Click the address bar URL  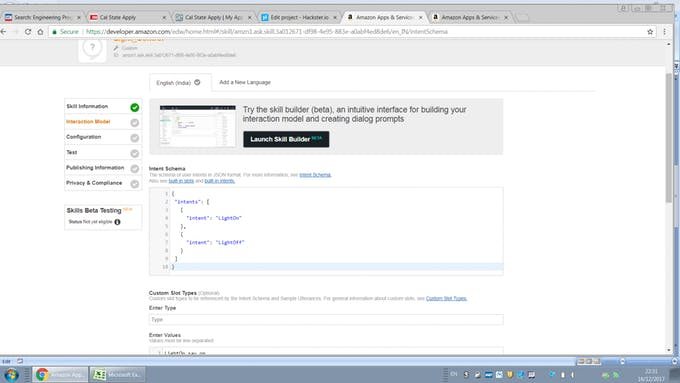tap(267, 32)
